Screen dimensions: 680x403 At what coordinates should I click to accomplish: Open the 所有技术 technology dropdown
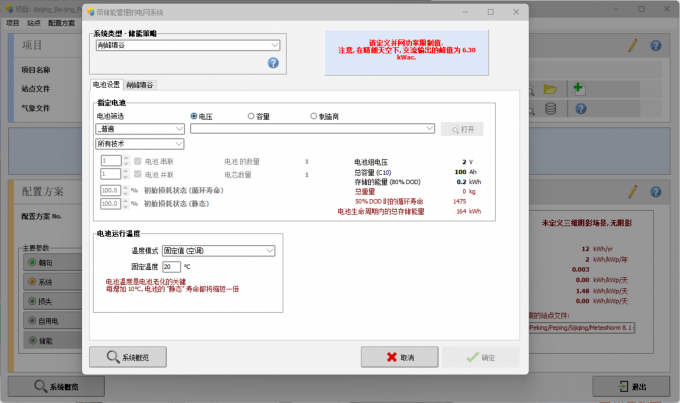coord(140,144)
